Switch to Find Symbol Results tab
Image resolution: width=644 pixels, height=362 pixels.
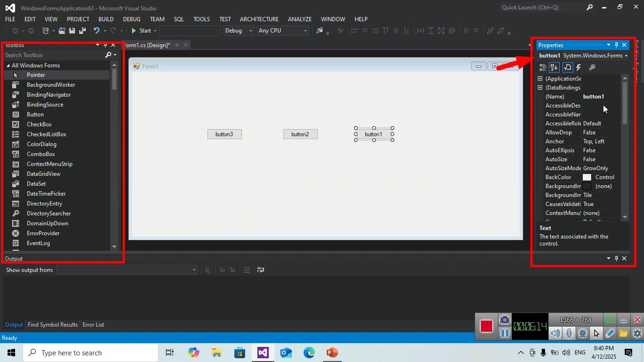click(53, 325)
